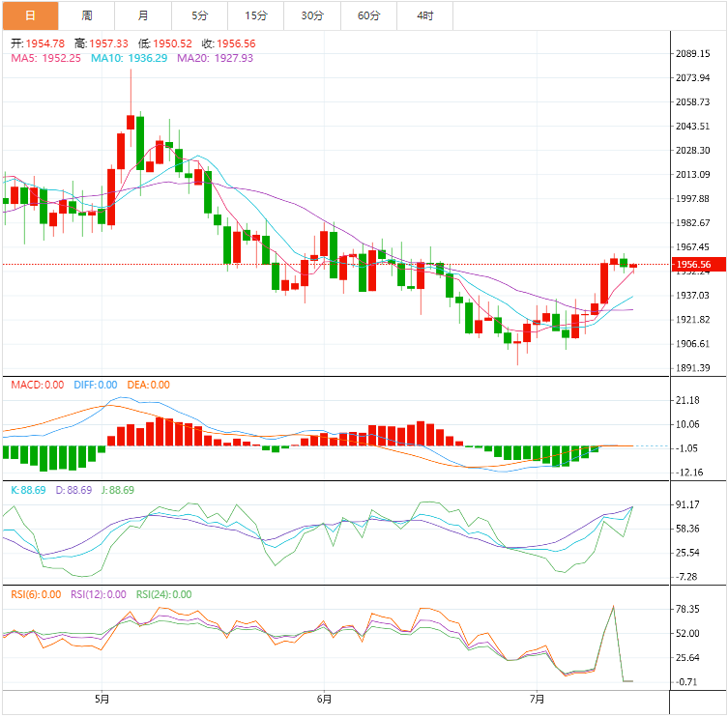Click the red 1956.56 current price tag

pyautogui.click(x=692, y=264)
